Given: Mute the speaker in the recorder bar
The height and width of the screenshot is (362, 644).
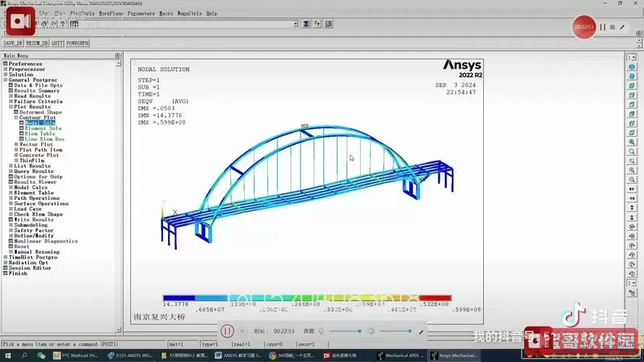Looking at the screenshot, I should (371, 331).
